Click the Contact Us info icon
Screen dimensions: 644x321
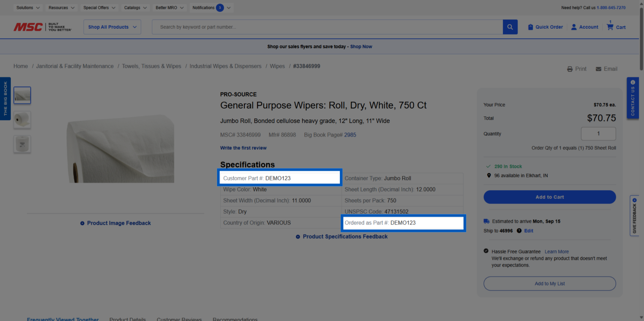tap(633, 82)
